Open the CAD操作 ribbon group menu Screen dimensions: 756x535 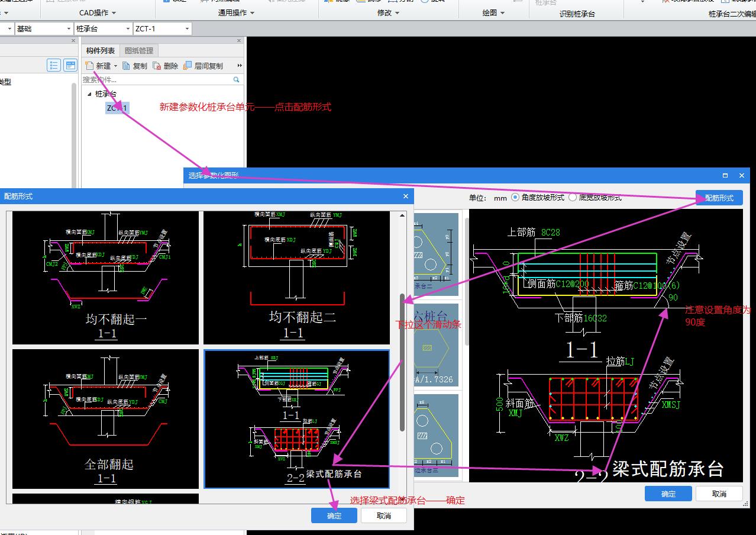98,12
